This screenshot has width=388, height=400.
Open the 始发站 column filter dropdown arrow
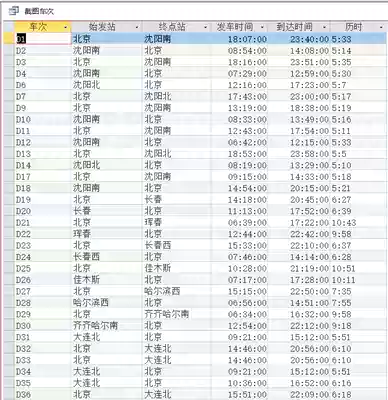pyautogui.click(x=137, y=27)
